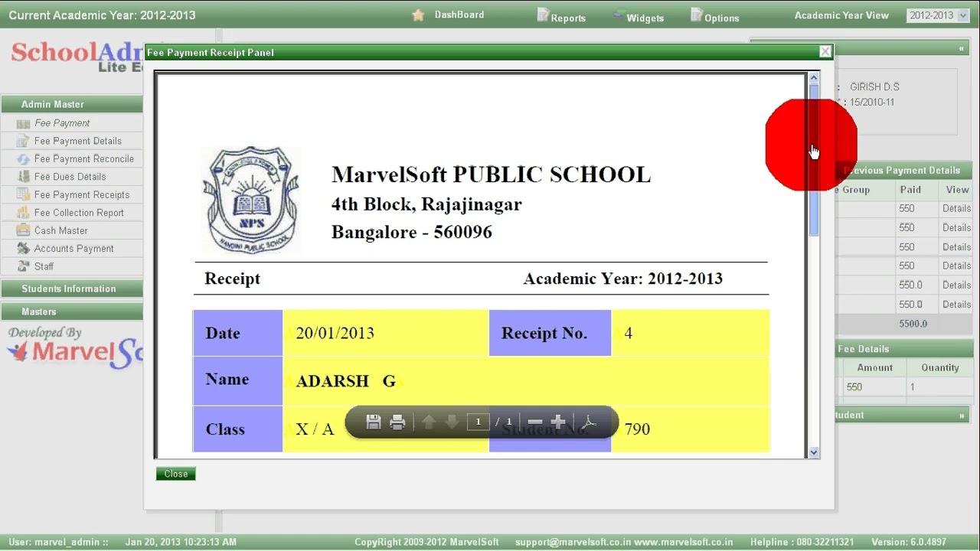Click the Paid column header
Viewport: 980px width, 551px height.
point(910,190)
